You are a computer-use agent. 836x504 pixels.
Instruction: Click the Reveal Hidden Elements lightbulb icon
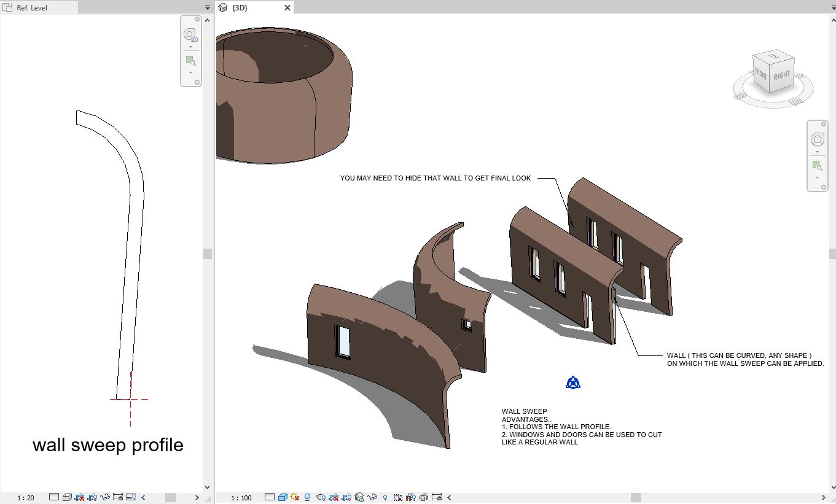[x=385, y=497]
